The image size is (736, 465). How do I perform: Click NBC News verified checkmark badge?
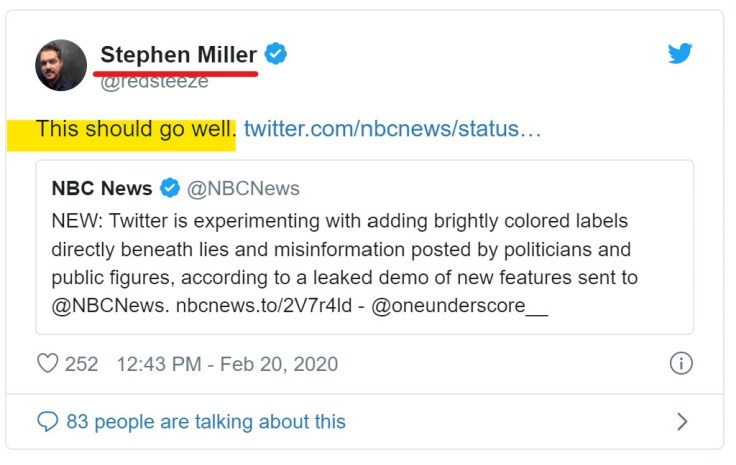(x=171, y=188)
